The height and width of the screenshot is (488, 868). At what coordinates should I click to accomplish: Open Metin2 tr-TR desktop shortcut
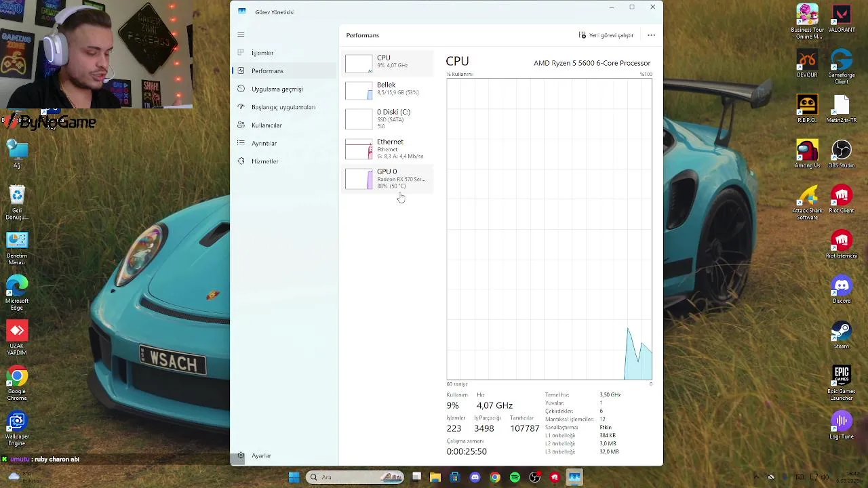point(842,108)
